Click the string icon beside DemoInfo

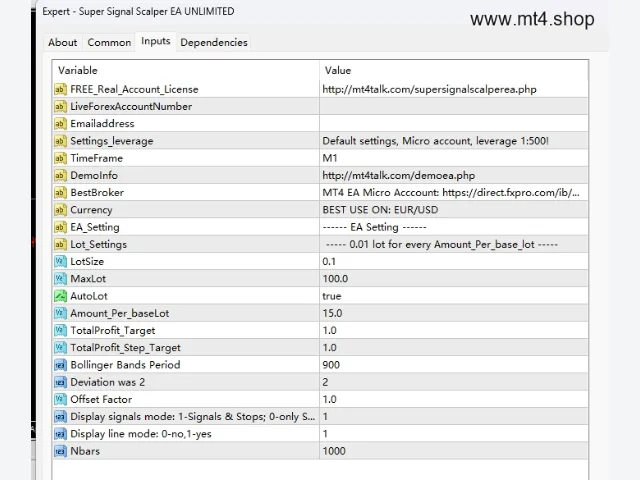coord(60,175)
